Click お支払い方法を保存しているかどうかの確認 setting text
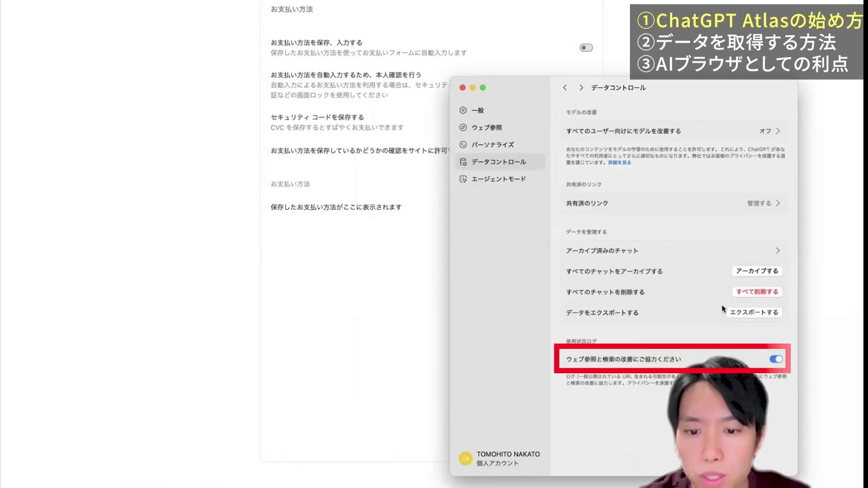The width and height of the screenshot is (868, 488). (360, 150)
